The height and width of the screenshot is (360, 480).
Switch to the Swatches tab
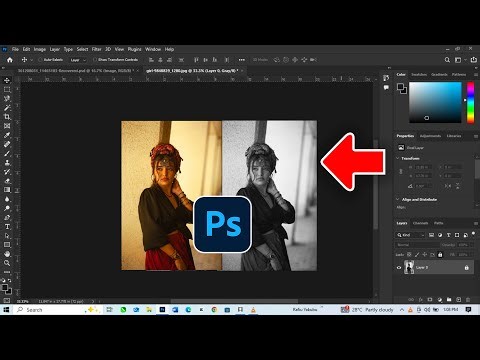pos(419,74)
